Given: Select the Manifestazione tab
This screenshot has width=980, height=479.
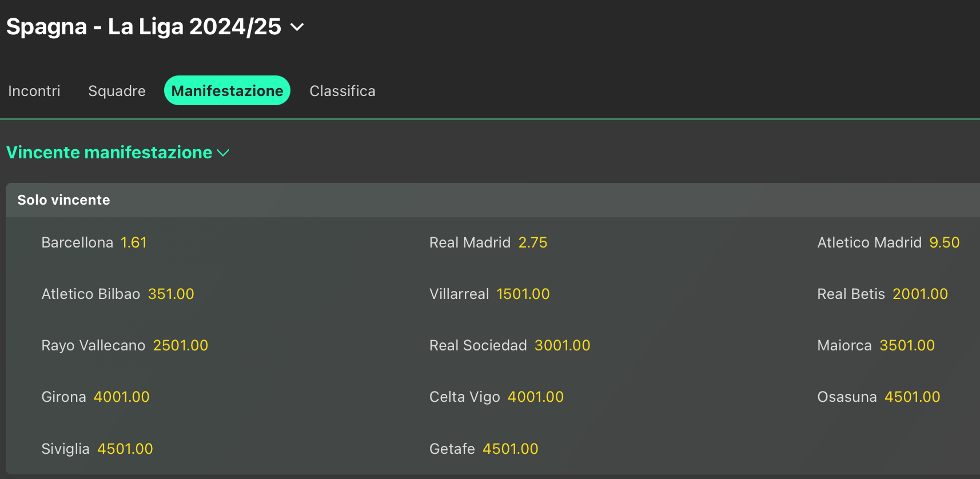Looking at the screenshot, I should point(227,91).
